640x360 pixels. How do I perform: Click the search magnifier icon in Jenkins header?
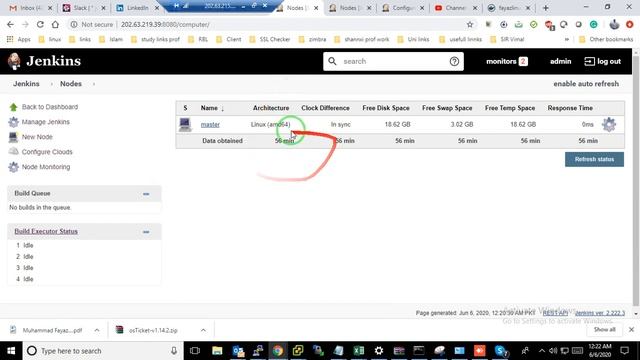tap(332, 61)
